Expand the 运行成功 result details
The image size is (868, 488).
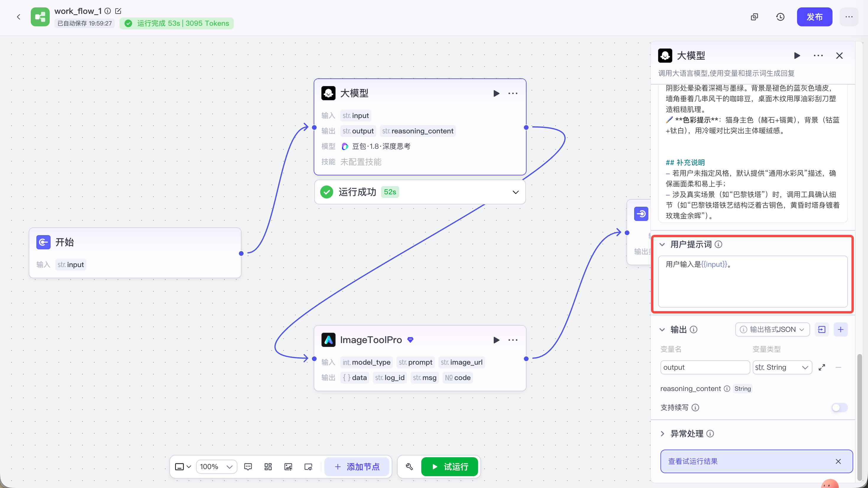point(516,192)
